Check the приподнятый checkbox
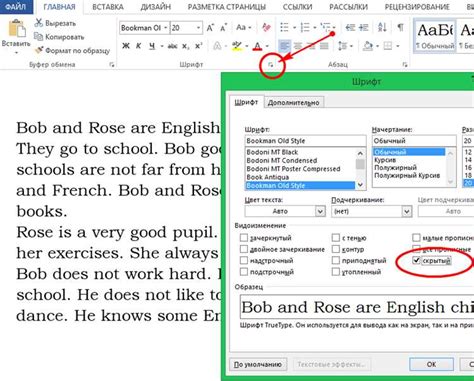Screen dimensions: 474x381 pos(336,260)
